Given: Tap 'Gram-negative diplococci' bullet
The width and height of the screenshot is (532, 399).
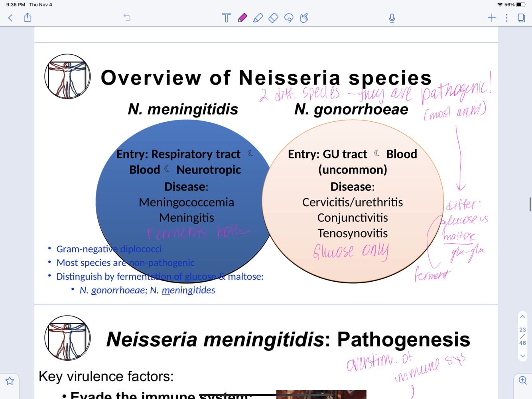Looking at the screenshot, I should [x=109, y=249].
